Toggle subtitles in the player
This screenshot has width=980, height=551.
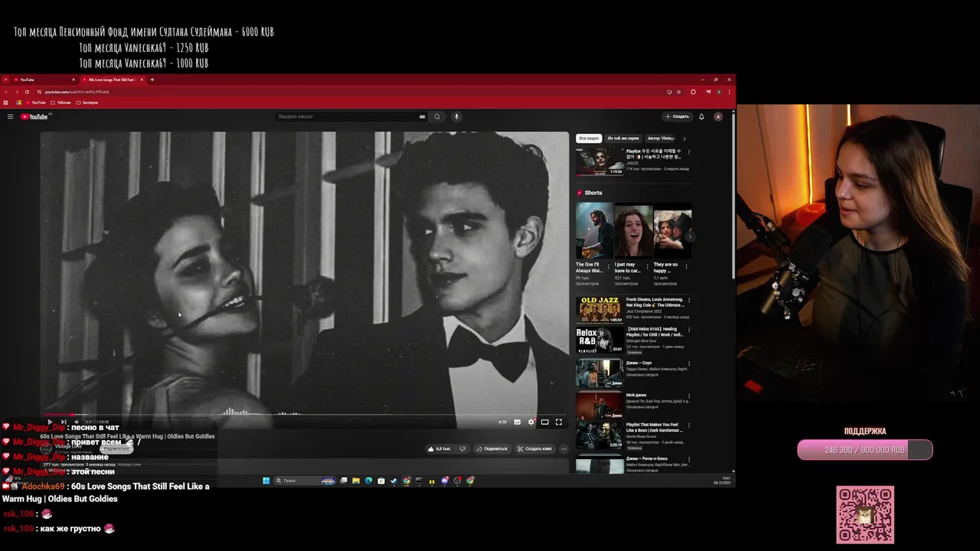click(518, 422)
